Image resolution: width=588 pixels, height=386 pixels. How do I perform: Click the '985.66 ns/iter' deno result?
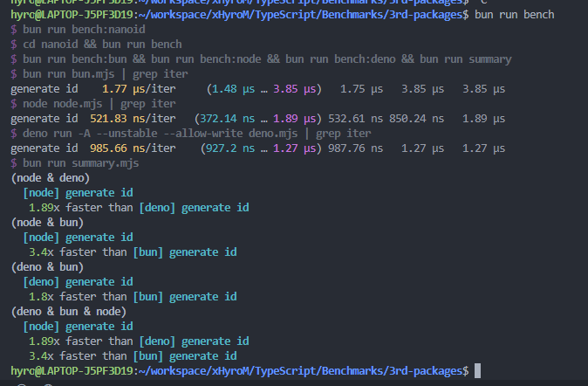point(133,148)
